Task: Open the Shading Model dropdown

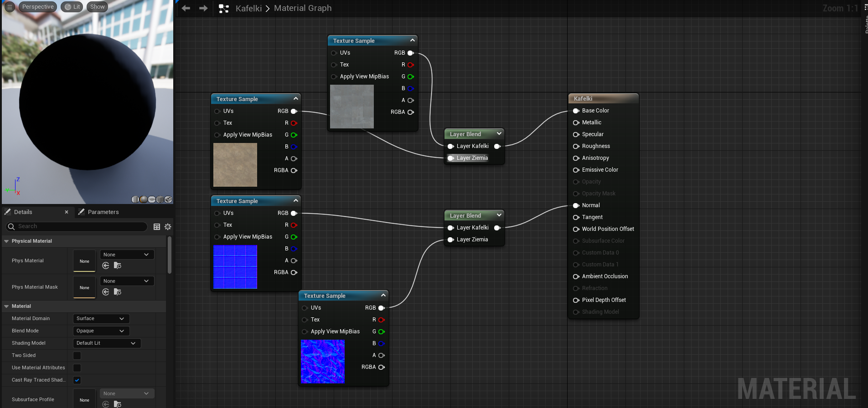Action: click(106, 343)
